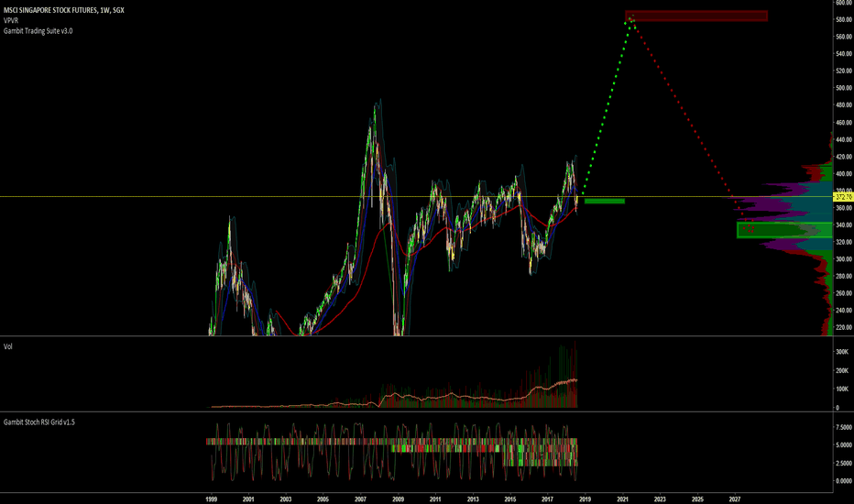This screenshot has width=854, height=504.
Task: Click the 100K volume axis label
Action: pyautogui.click(x=842, y=389)
